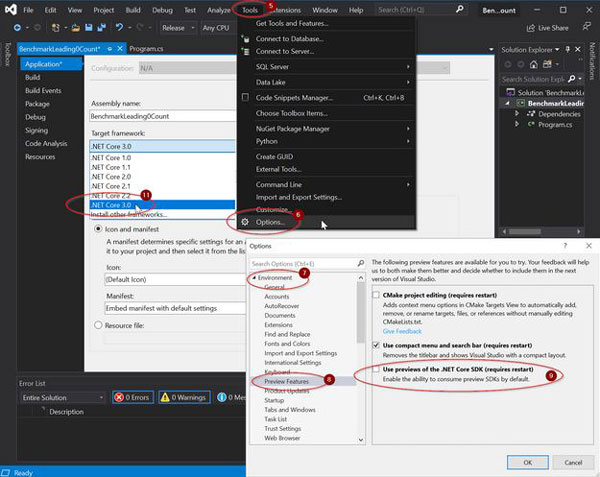Screen dimensions: 600x477
Task: Enable previews of the .NET Core SDK
Action: tap(376, 370)
